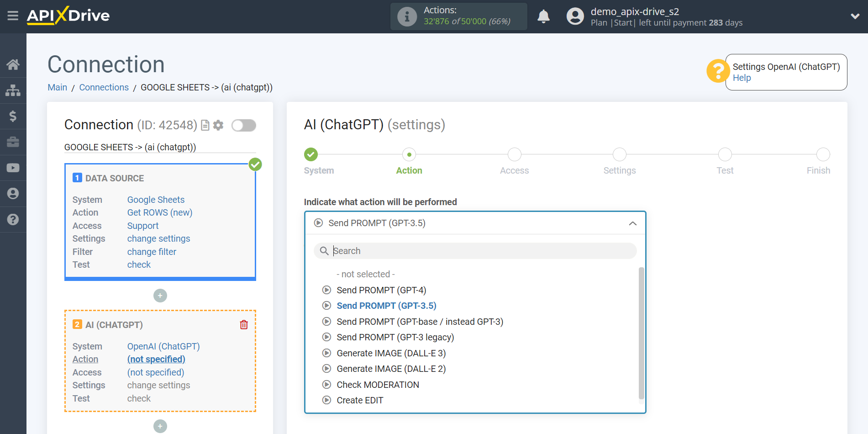This screenshot has width=868, height=434.
Task: Add step below AI (ChatGPT) block
Action: 160,426
